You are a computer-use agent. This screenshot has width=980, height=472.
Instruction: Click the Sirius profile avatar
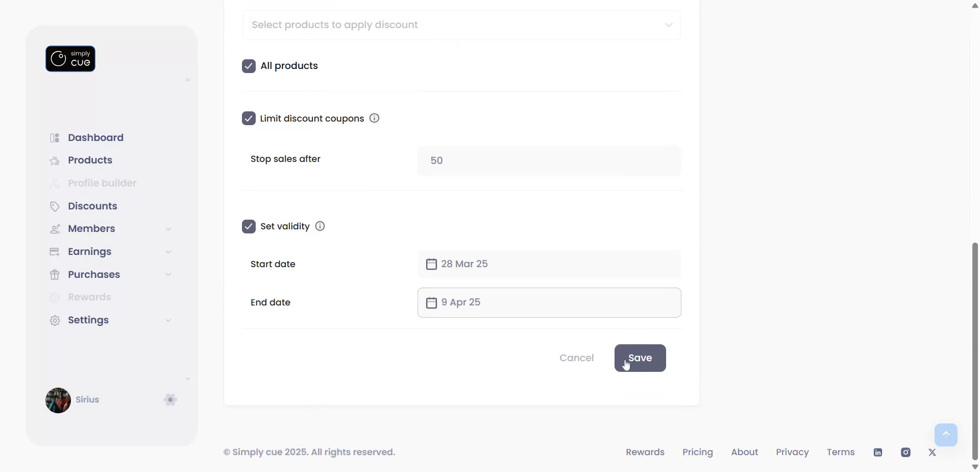(x=58, y=400)
